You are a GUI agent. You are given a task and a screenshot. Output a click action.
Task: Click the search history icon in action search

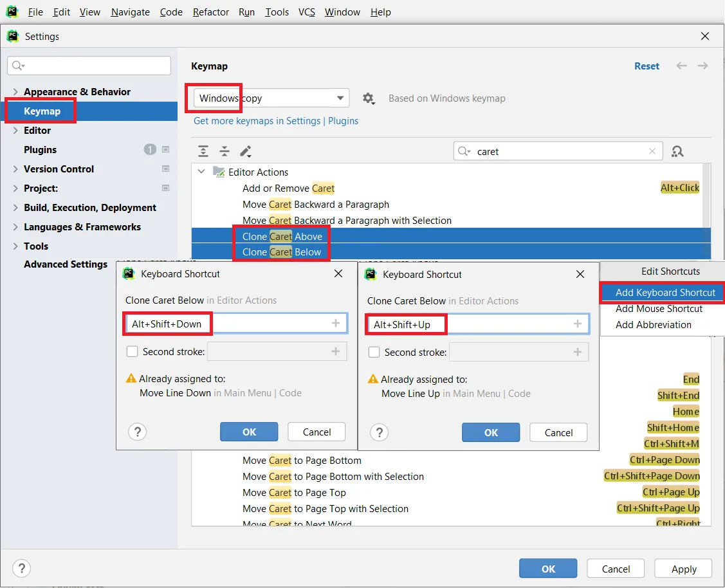point(464,151)
